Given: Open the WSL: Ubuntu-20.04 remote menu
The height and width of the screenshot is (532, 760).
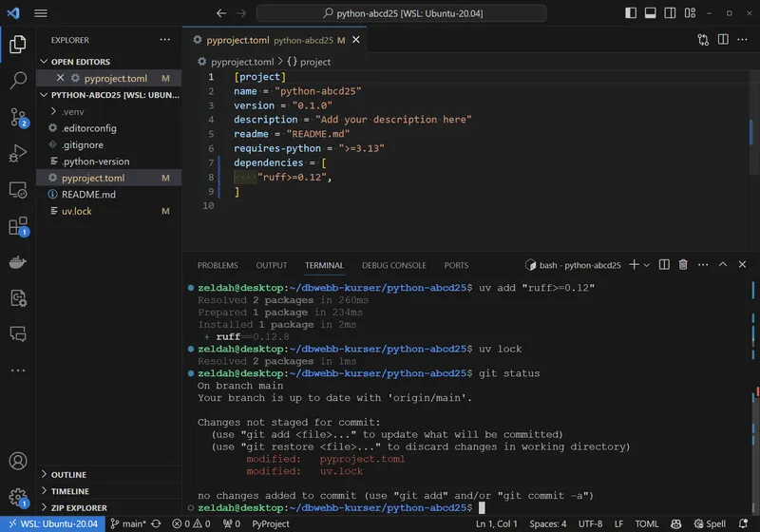Looking at the screenshot, I should point(53,523).
